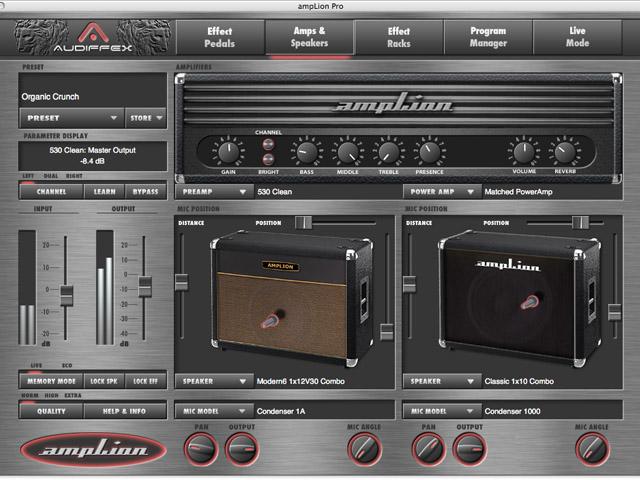Go to Program Manager tab

click(488, 37)
